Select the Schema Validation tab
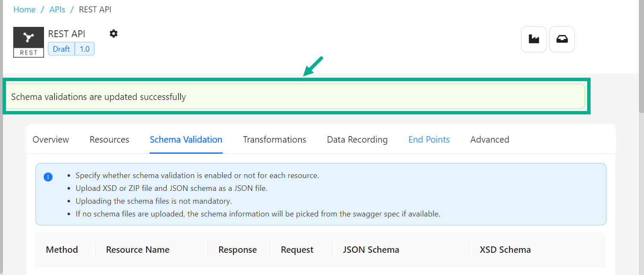Screen dimensions: 644x275 [185, 139]
